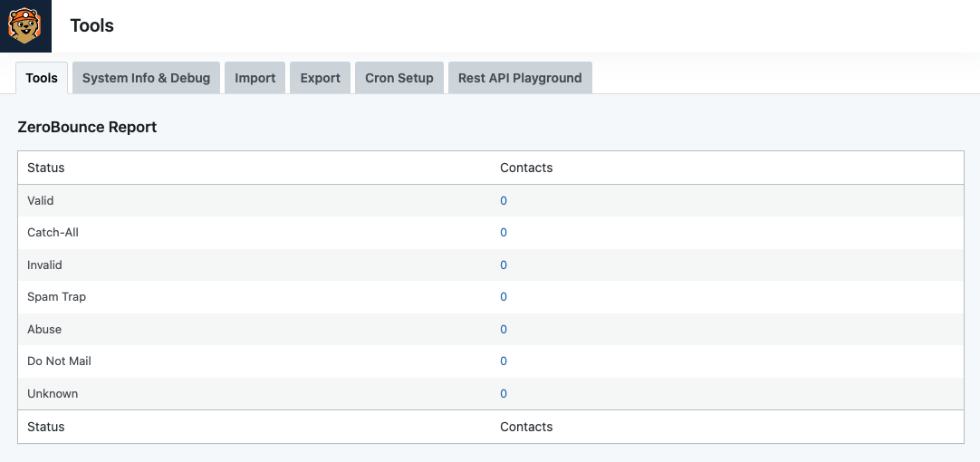Click the ZeroBounce Report heading
This screenshot has width=980, height=462.
pos(87,127)
